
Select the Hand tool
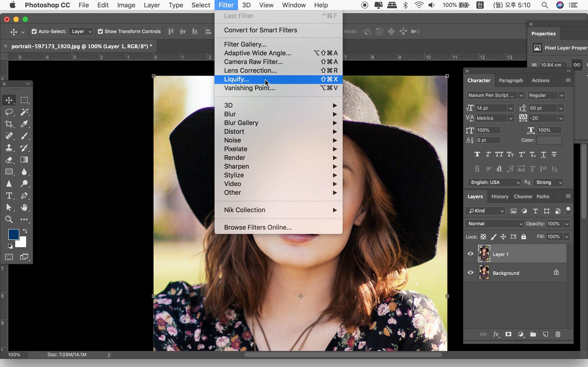pyautogui.click(x=24, y=208)
